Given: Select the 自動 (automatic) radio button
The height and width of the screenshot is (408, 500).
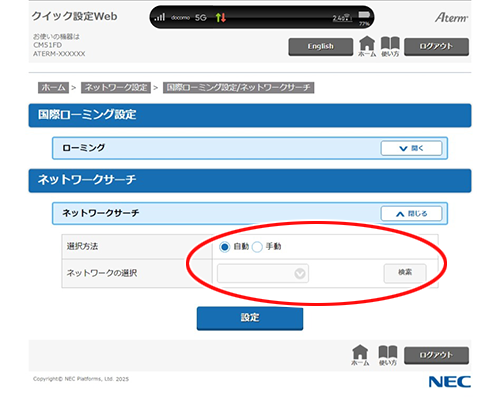Looking at the screenshot, I should (x=225, y=247).
